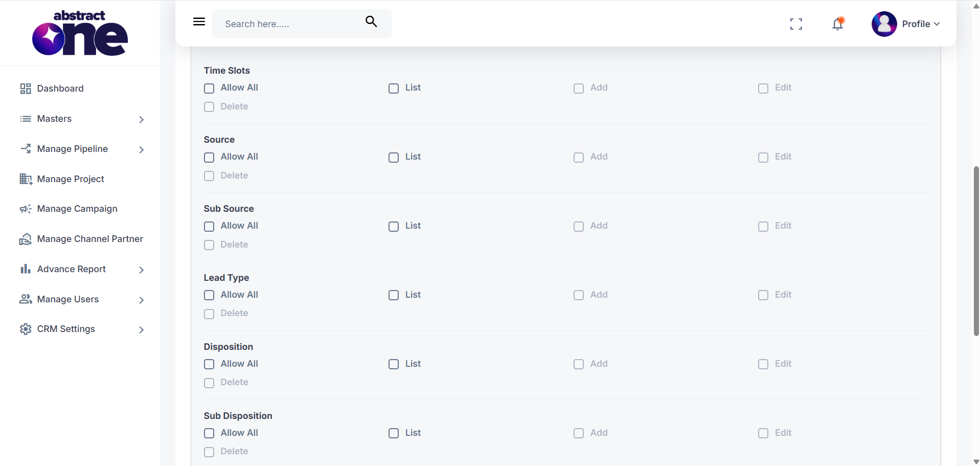
Task: Click the Dashboard grid icon
Action: pos(26,88)
